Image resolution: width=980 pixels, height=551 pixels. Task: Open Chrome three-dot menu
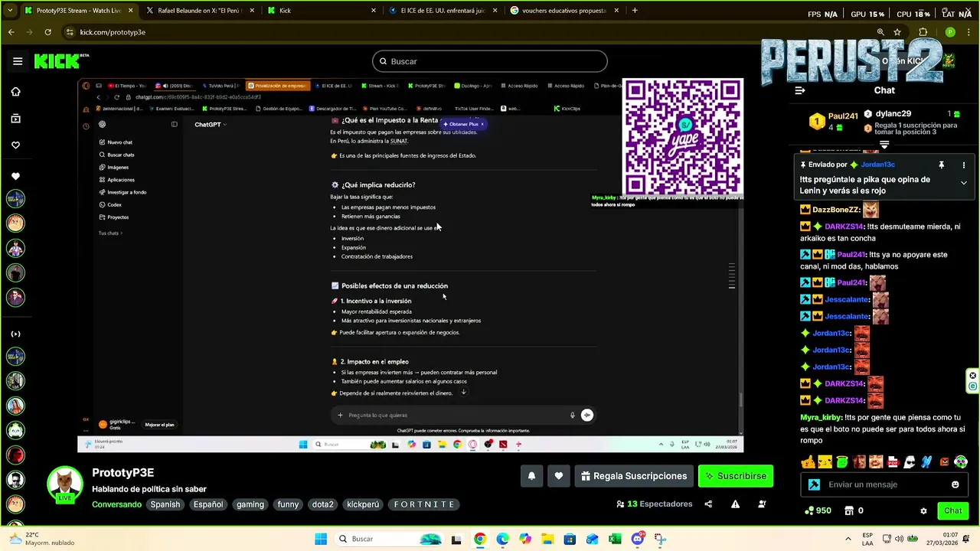coord(969,32)
